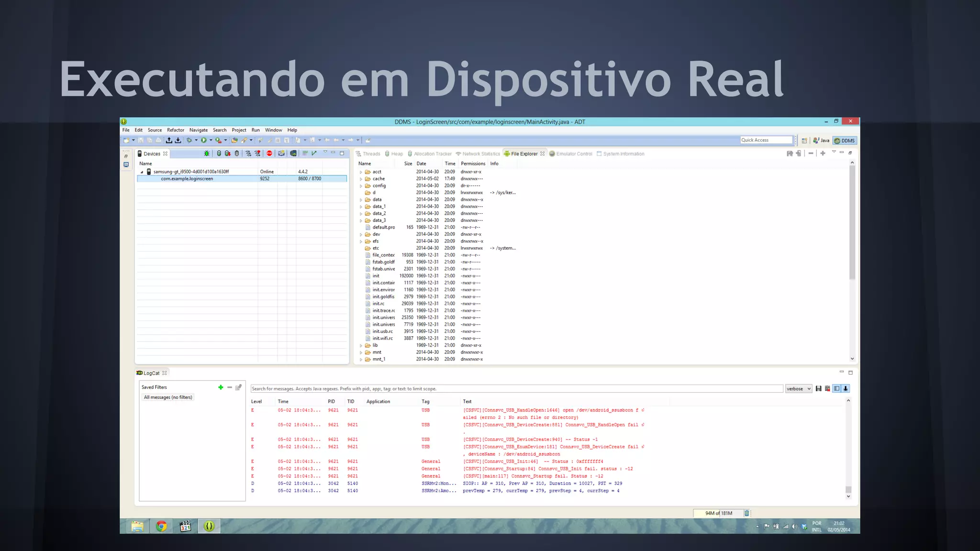
Task: Click Dump HPROF file icon
Action: click(x=228, y=154)
